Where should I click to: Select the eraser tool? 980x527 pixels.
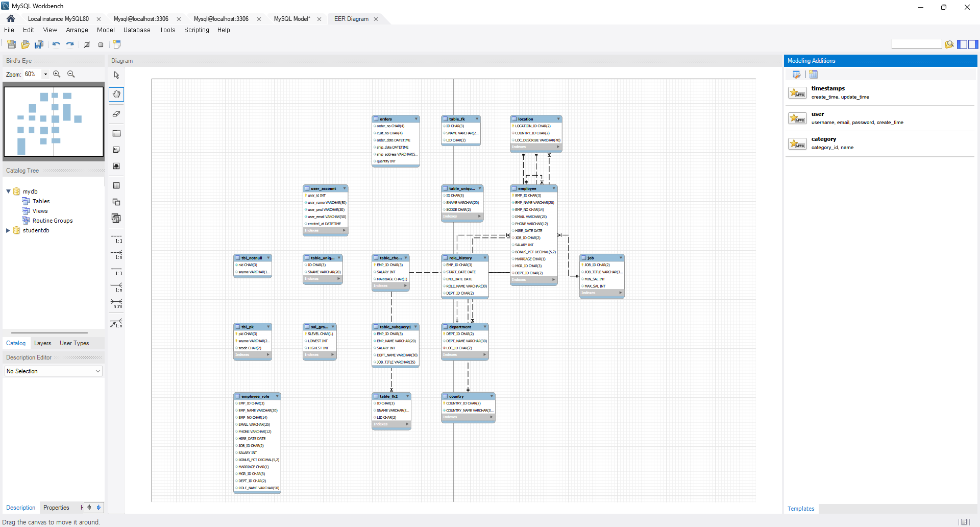(116, 114)
